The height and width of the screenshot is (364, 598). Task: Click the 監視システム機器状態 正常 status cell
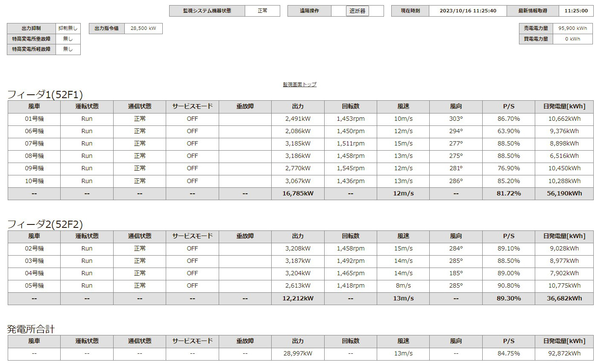pyautogui.click(x=262, y=11)
